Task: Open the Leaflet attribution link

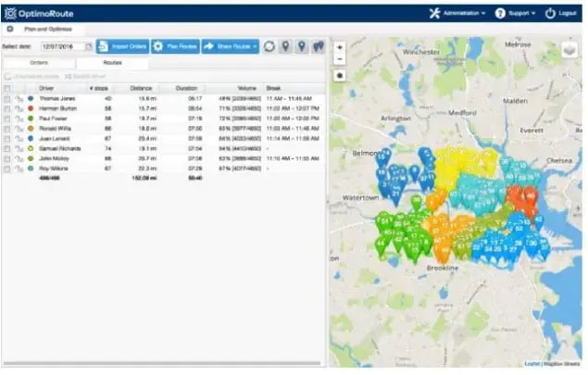Action: coord(532,363)
